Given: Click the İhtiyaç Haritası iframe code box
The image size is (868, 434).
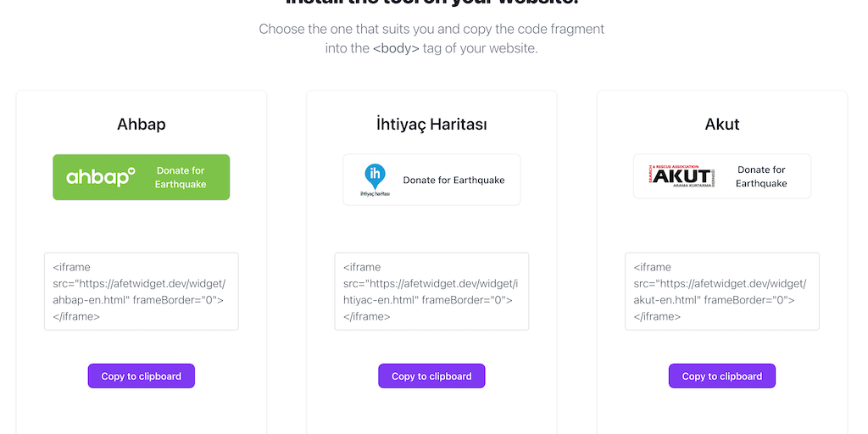Looking at the screenshot, I should 431,292.
